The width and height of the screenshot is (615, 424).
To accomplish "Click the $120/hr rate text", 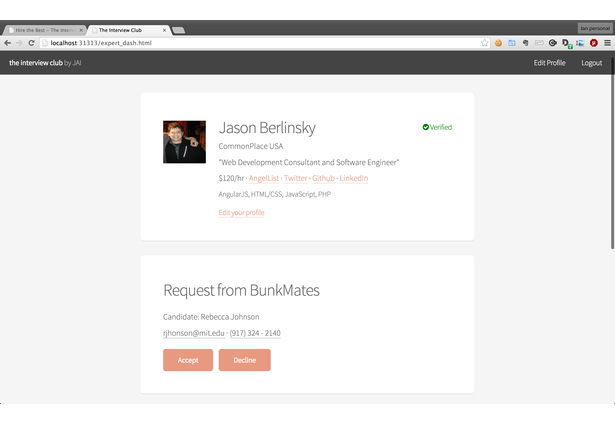I will point(231,178).
